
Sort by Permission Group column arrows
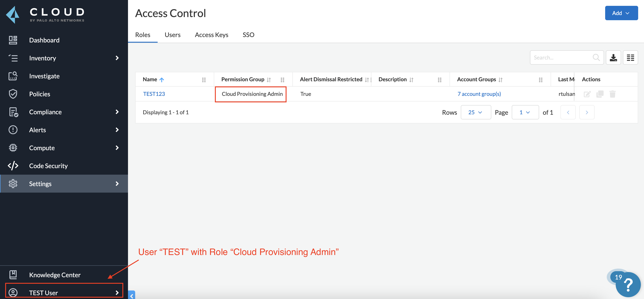pyautogui.click(x=269, y=80)
